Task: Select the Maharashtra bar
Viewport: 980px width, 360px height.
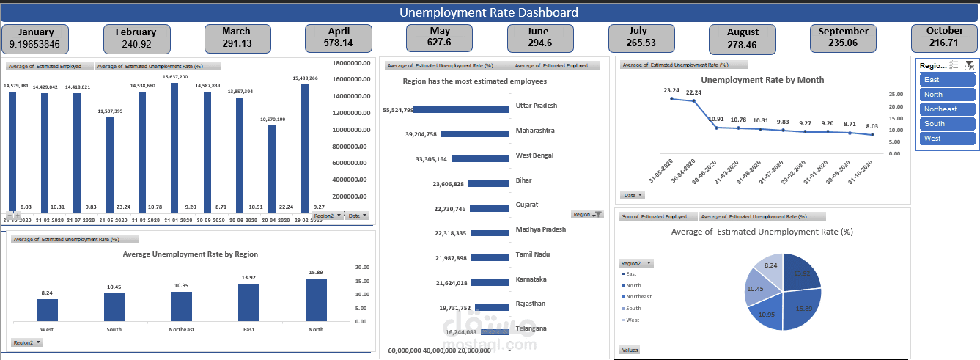Action: [475, 135]
